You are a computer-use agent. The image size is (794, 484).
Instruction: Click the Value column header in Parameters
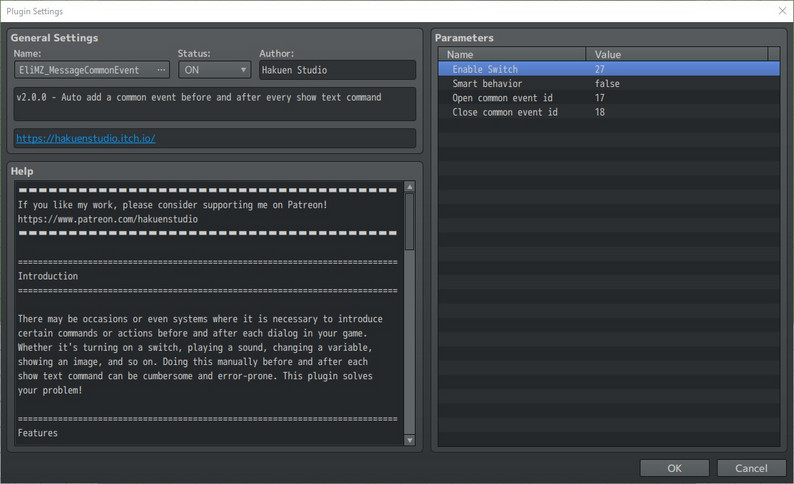point(677,54)
